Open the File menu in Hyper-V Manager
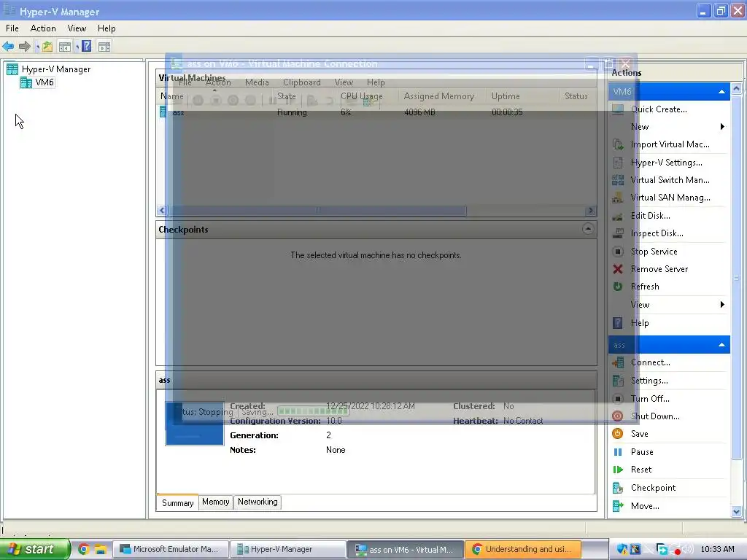Viewport: 747px width, 560px height. pos(12,28)
